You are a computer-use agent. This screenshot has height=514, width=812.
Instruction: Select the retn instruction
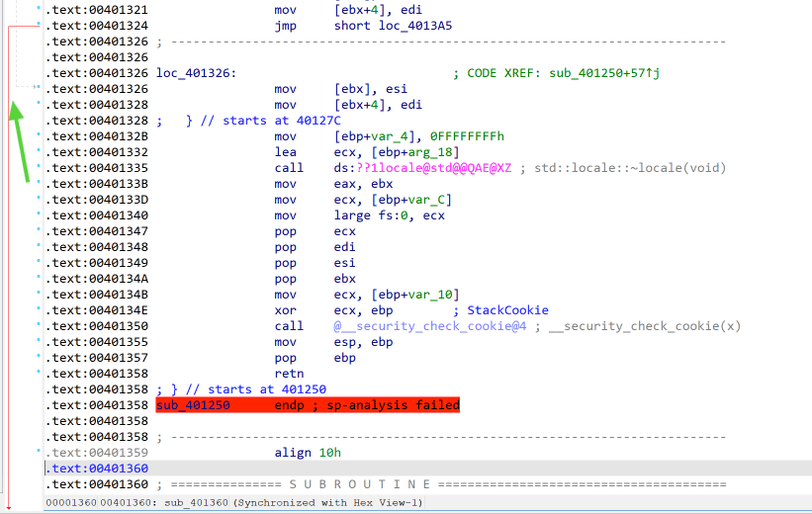pyautogui.click(x=290, y=374)
